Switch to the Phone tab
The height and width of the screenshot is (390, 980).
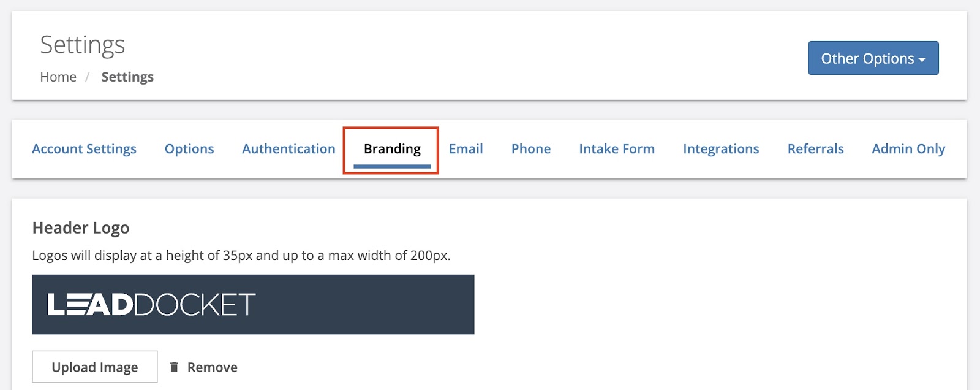[x=531, y=149]
